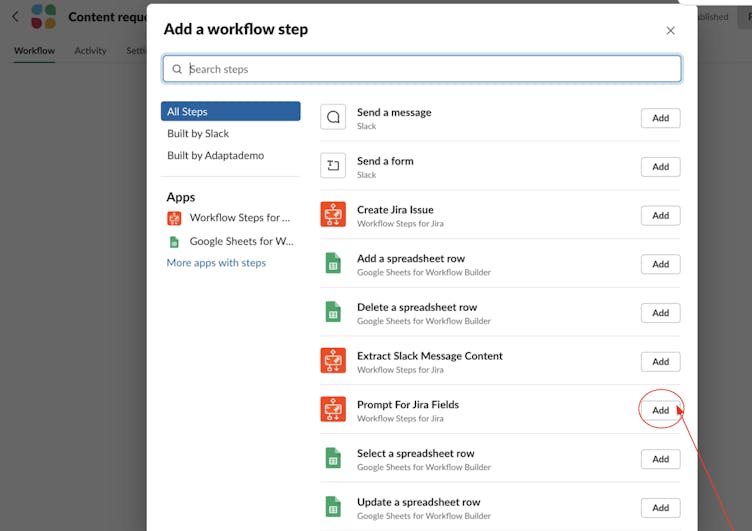Add the Send a message step
The width and height of the screenshot is (752, 531).
tap(660, 118)
